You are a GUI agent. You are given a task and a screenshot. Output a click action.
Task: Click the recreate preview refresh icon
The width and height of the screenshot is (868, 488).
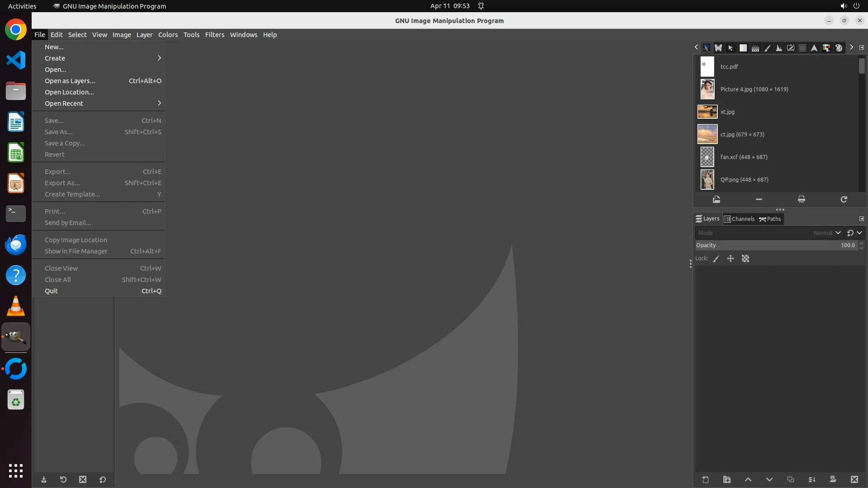point(844,199)
